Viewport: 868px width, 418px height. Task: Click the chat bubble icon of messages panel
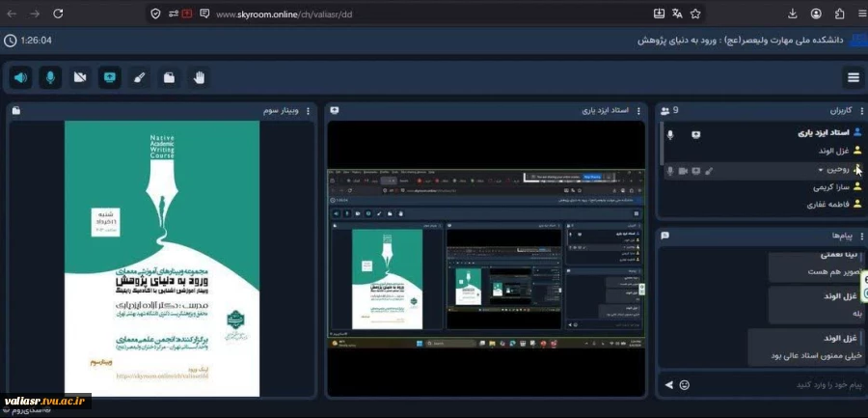665,236
